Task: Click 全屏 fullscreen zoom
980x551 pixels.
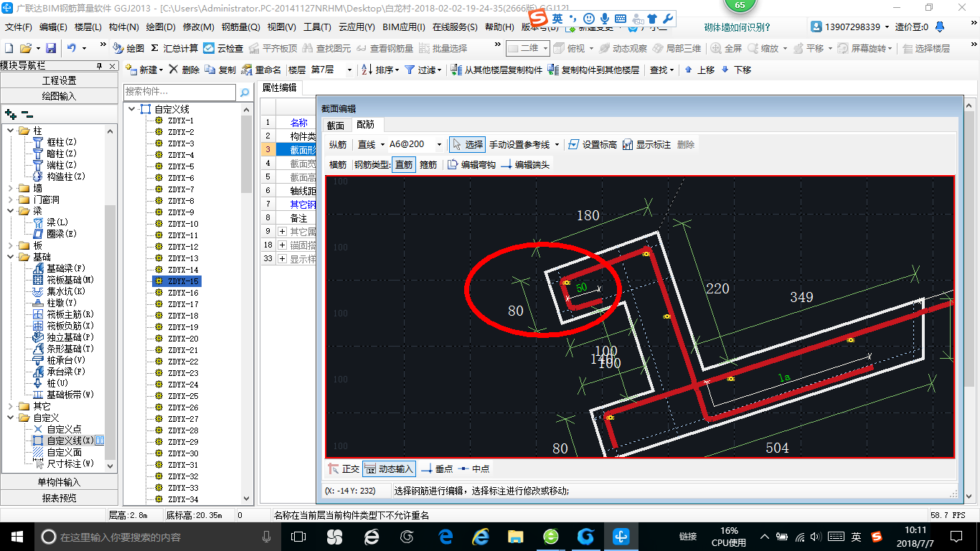Action: (x=726, y=48)
